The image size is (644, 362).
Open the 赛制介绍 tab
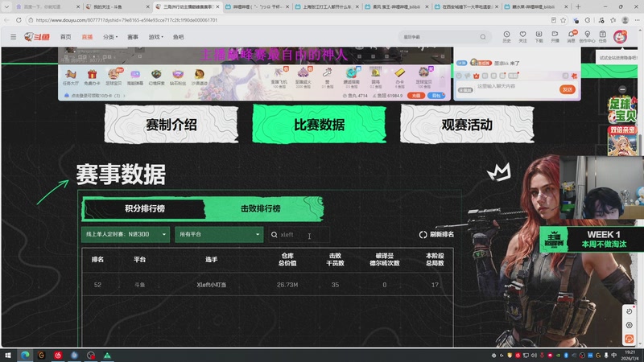point(171,125)
